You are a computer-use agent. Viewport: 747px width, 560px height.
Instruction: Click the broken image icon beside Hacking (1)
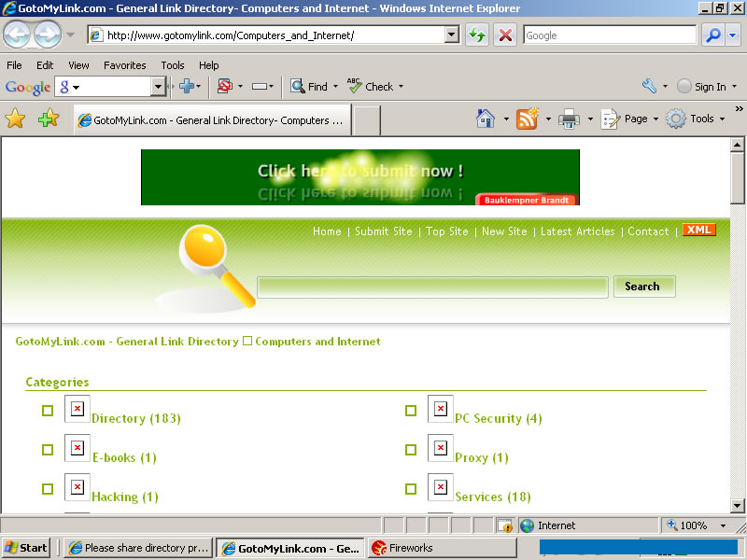78,486
